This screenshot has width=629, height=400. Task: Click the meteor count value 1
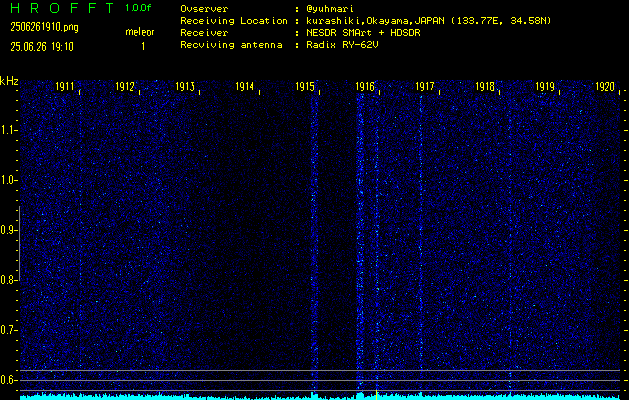pos(143,47)
